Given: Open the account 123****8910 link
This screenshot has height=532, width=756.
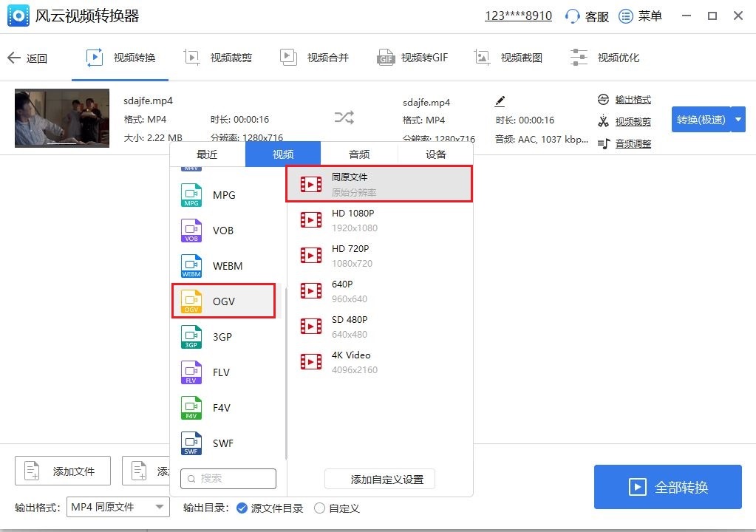Looking at the screenshot, I should (x=518, y=16).
